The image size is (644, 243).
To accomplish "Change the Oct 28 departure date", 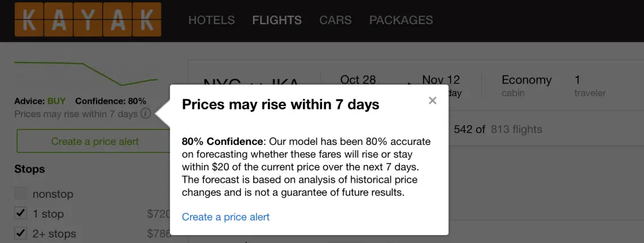I will (358, 80).
